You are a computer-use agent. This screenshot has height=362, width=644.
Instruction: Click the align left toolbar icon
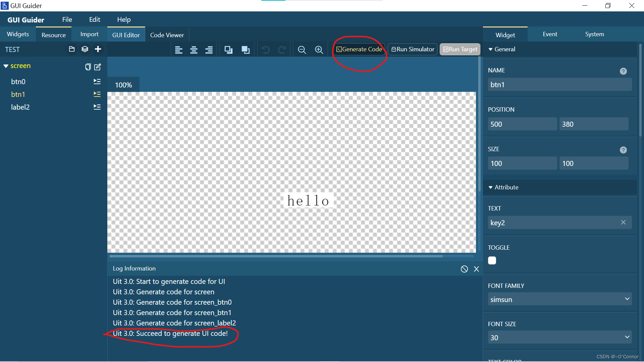[x=178, y=50]
